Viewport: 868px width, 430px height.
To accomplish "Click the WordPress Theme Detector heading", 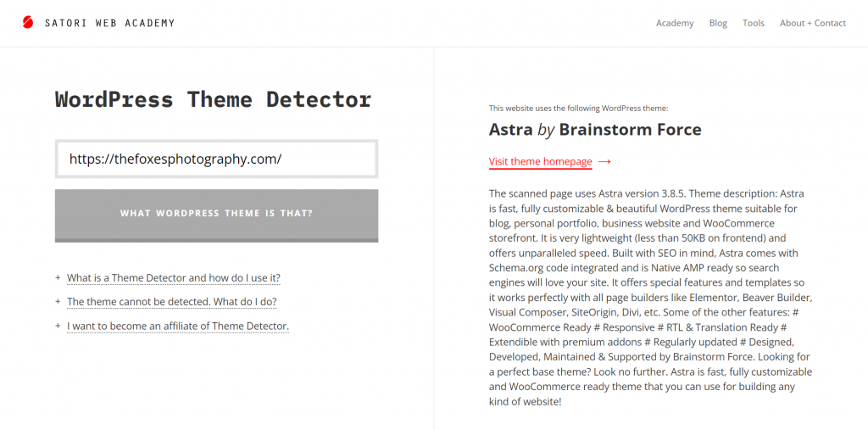I will tap(213, 99).
